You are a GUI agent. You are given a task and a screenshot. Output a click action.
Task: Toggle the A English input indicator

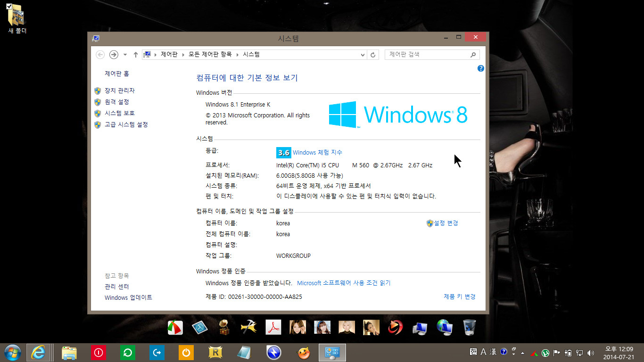pos(483,352)
